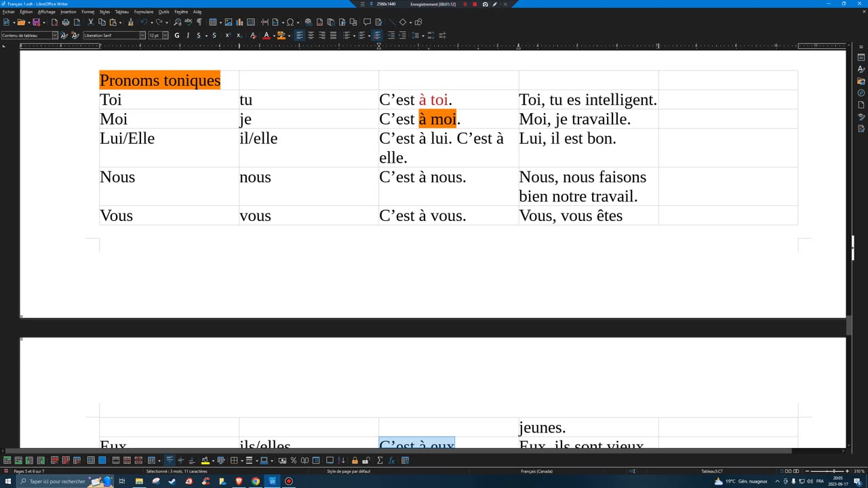This screenshot has width=868, height=488.
Task: Set font color with the red A button
Action: point(266,35)
